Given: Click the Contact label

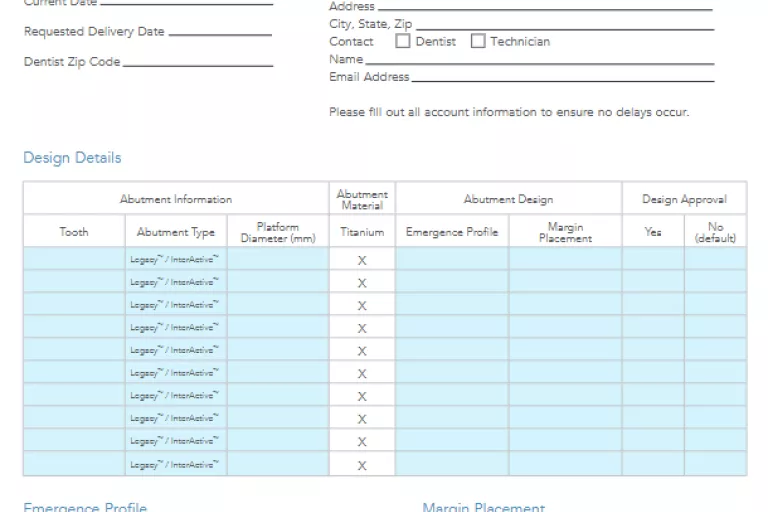Looking at the screenshot, I should coord(351,41).
